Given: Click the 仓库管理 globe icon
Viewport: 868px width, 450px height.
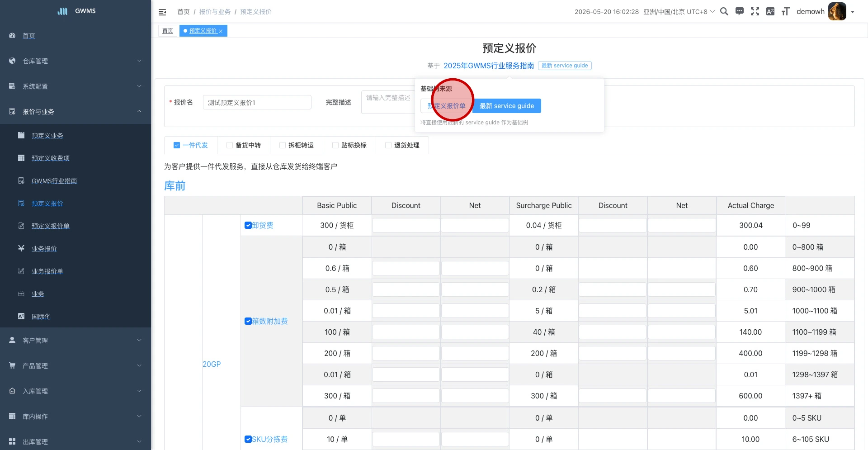Looking at the screenshot, I should (12, 61).
